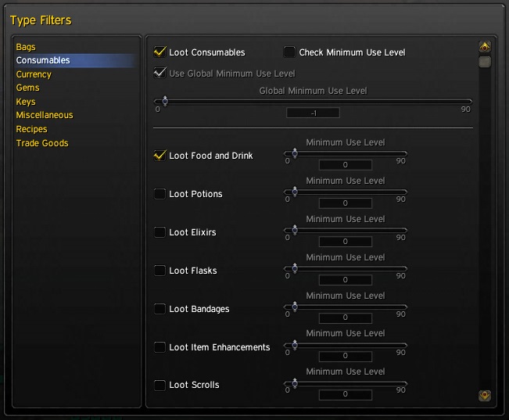
Task: Open the Gems filter category
Action: [x=28, y=88]
